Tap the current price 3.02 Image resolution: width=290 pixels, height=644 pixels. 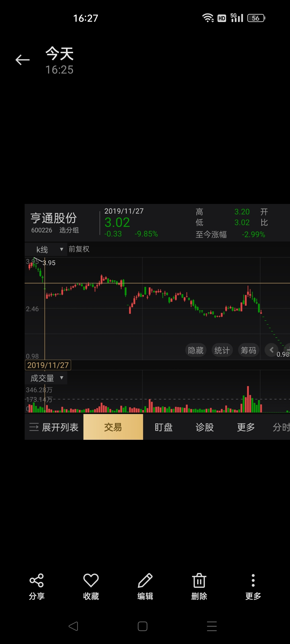[117, 222]
